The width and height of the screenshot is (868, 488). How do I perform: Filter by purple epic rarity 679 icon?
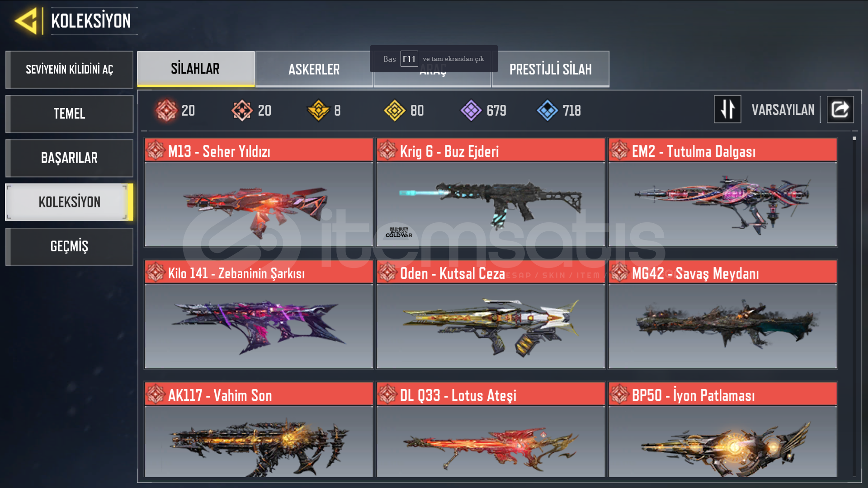coord(471,110)
